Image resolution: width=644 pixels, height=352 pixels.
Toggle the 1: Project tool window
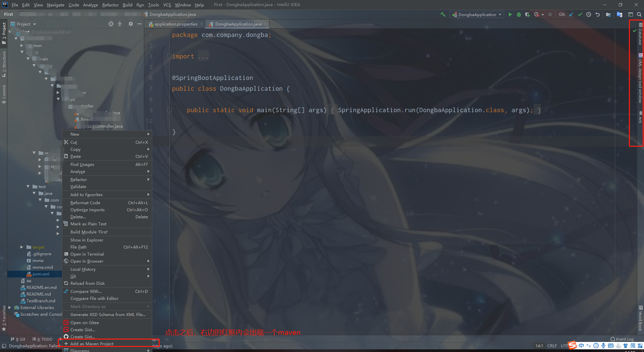click(x=4, y=33)
